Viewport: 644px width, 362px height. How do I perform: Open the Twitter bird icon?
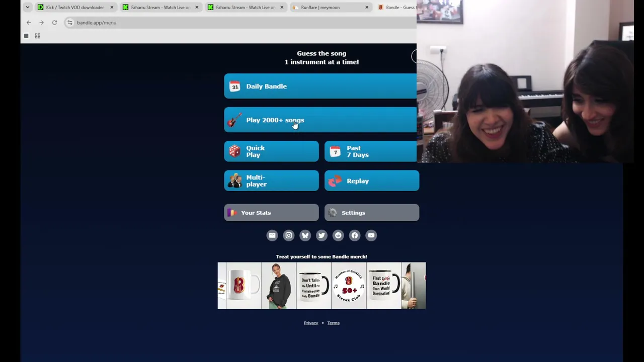(x=321, y=235)
